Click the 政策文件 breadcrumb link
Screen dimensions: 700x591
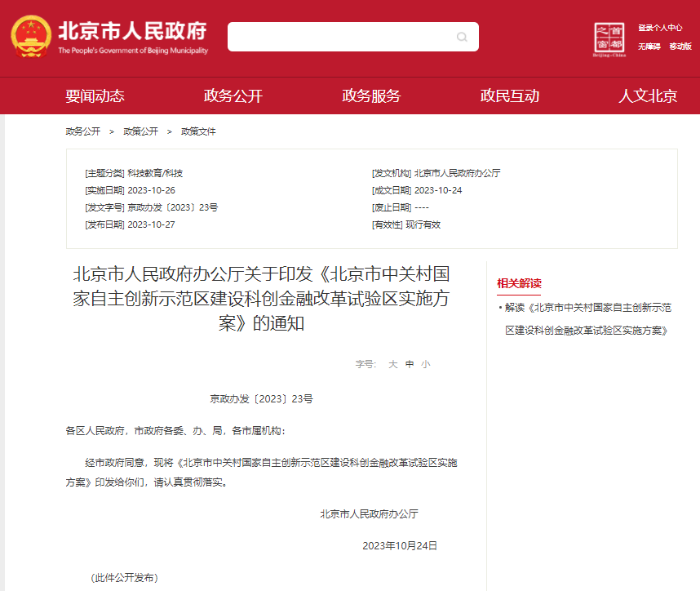[198, 131]
